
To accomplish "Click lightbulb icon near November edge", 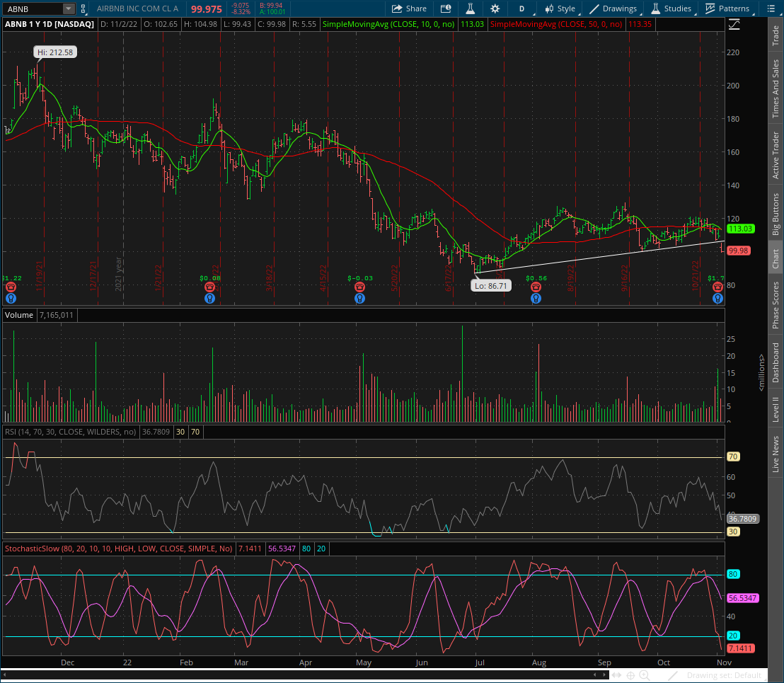I will click(x=717, y=299).
